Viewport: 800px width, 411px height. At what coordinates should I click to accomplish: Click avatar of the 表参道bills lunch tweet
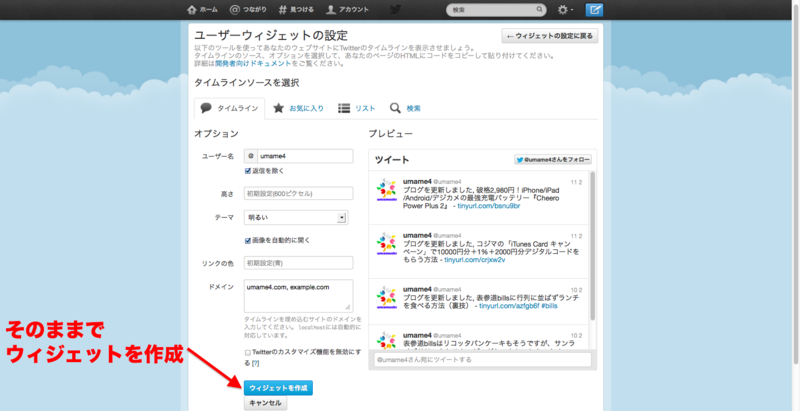tap(387, 297)
